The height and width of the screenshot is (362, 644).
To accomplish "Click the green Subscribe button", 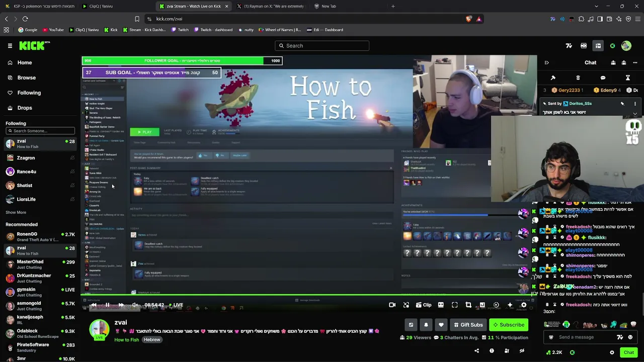I will (508, 325).
